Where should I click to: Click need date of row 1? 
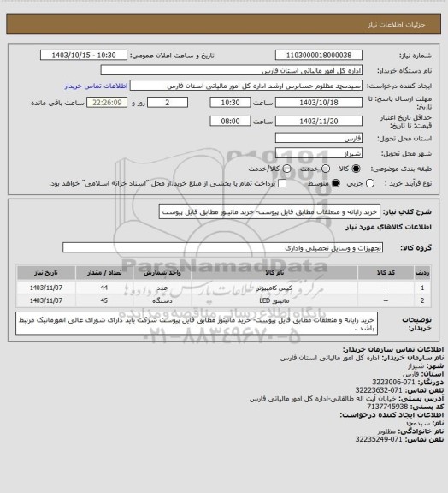click(x=46, y=288)
